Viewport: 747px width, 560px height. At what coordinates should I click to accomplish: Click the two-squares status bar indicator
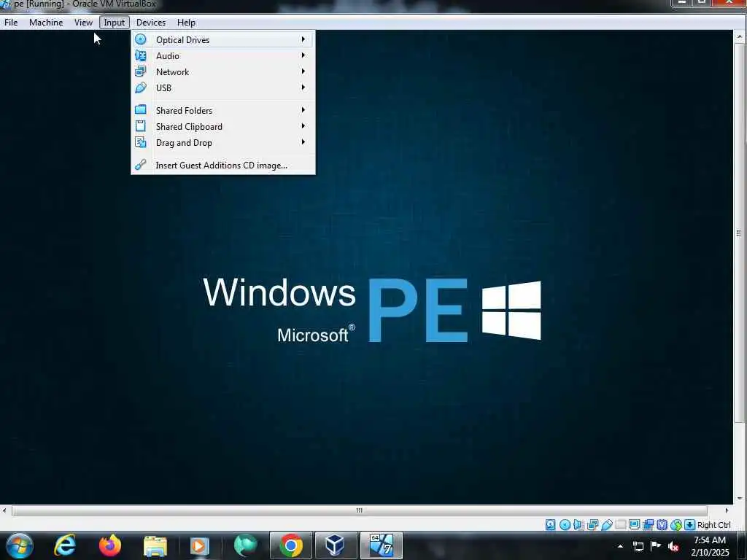pyautogui.click(x=648, y=525)
